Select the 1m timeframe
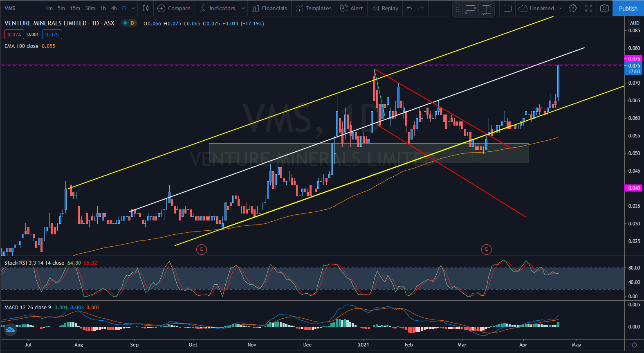The height and width of the screenshot is (353, 644). point(49,8)
